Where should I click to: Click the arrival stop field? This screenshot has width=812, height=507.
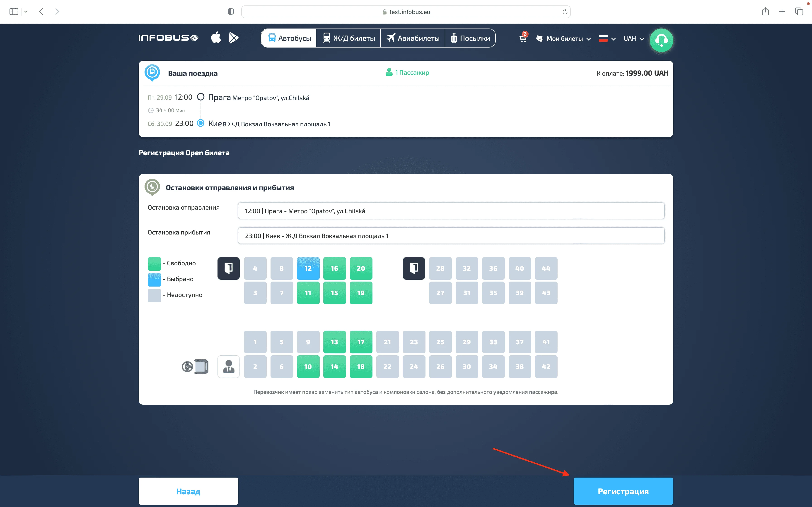pos(451,236)
